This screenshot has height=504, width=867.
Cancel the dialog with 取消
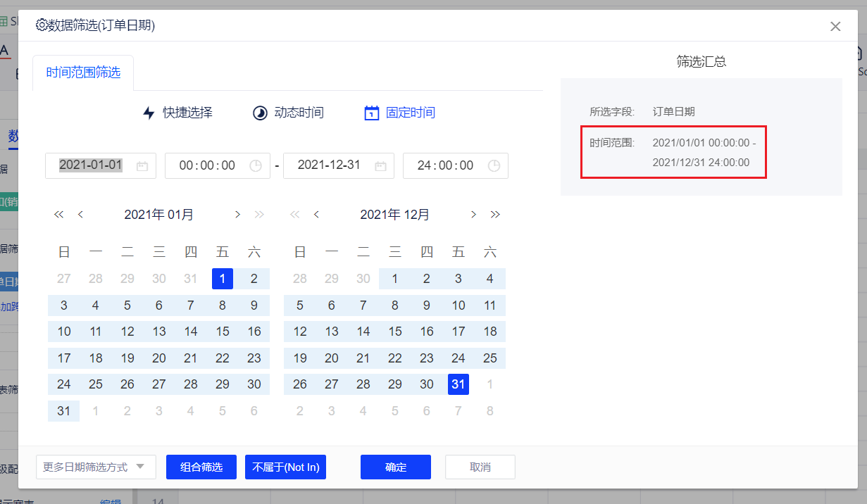tap(480, 467)
